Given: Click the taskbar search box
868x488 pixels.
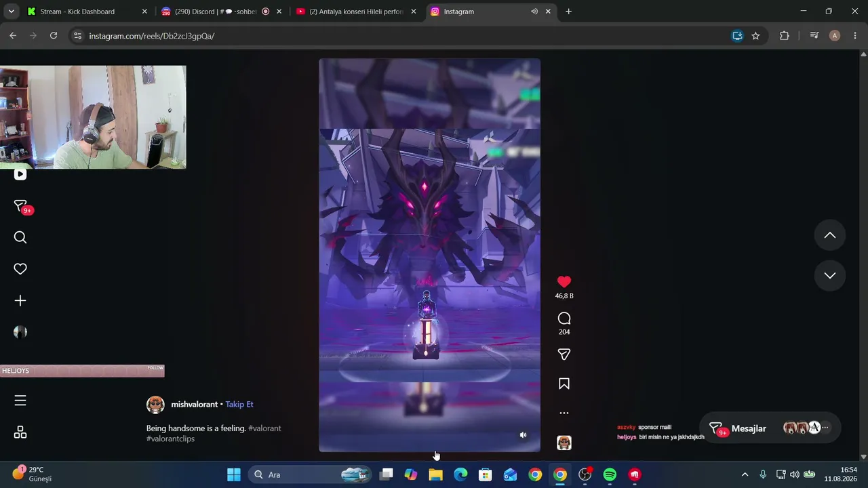Looking at the screenshot, I should [309, 474].
